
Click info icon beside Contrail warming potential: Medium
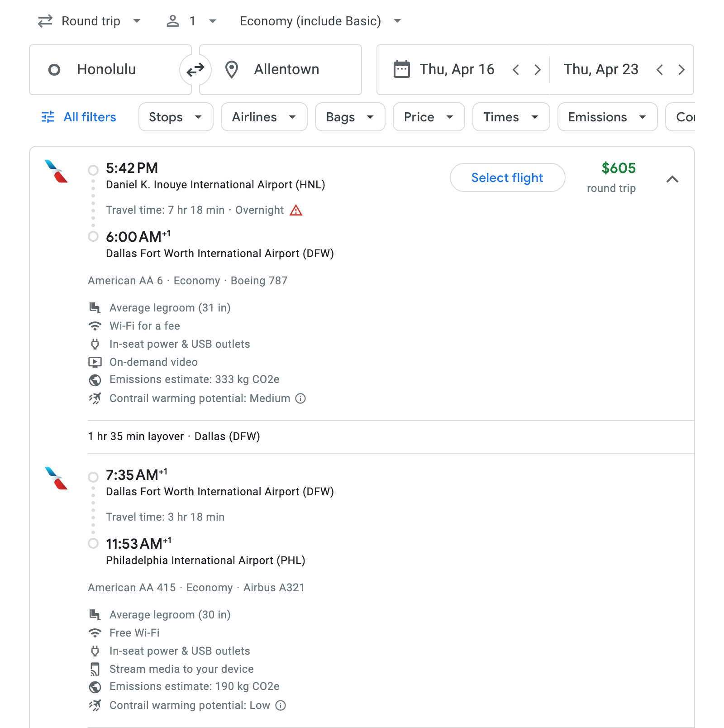click(x=300, y=398)
